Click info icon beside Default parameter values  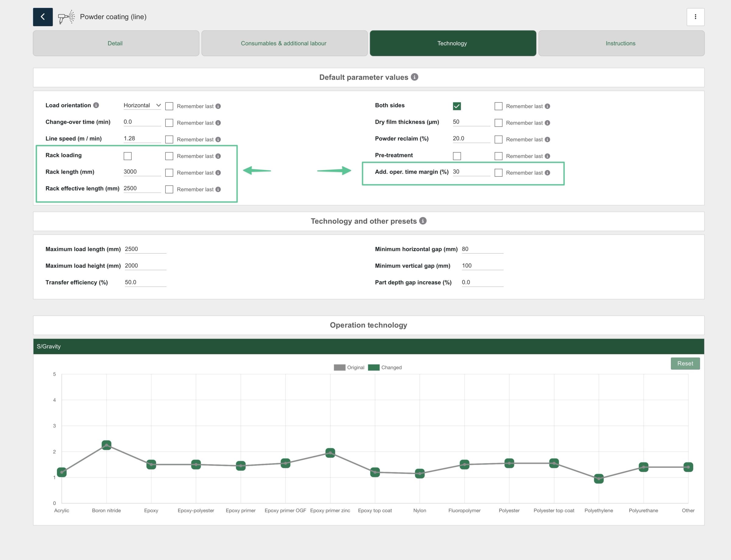coord(414,77)
